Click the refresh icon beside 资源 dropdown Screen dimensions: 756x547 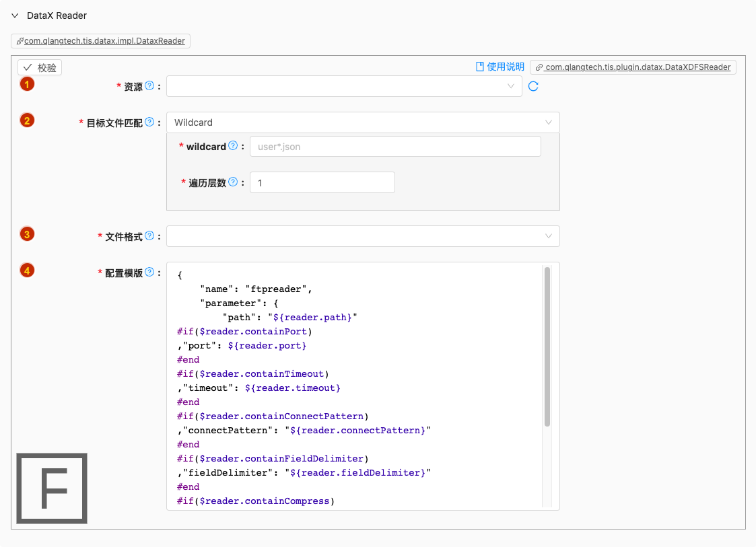coord(533,86)
